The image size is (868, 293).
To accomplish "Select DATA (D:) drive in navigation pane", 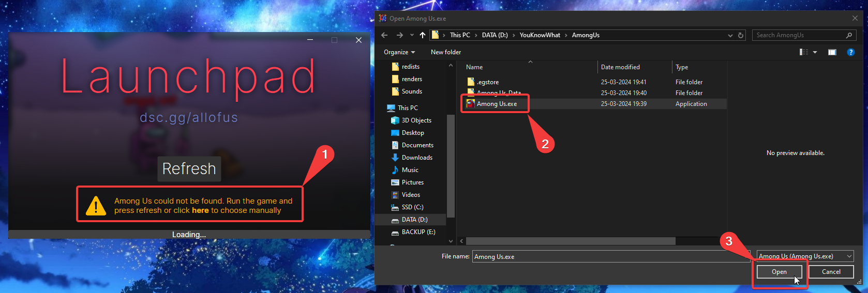I will click(415, 220).
